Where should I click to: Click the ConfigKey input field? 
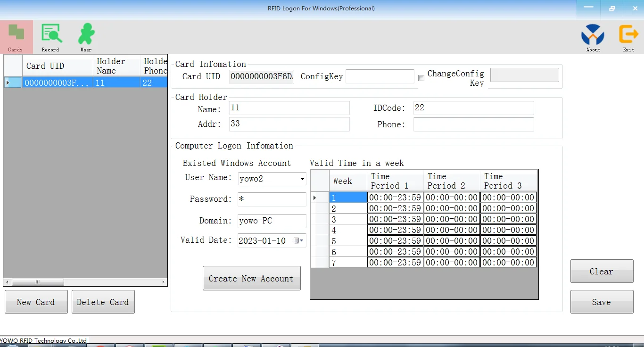tap(380, 76)
